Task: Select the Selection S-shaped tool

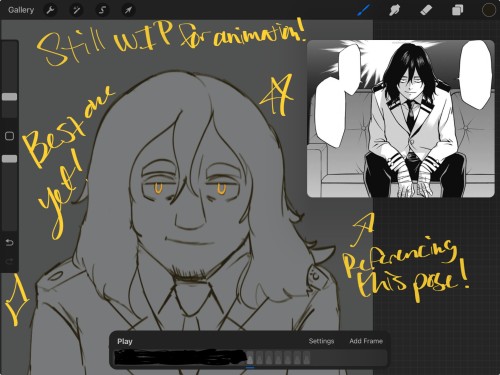Action: coord(102,10)
